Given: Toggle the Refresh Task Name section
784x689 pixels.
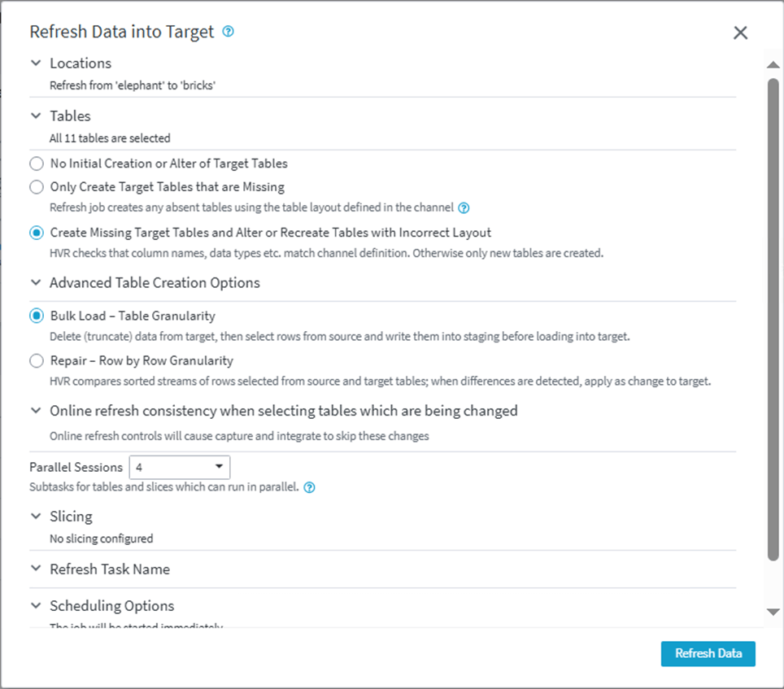Looking at the screenshot, I should 36,569.
